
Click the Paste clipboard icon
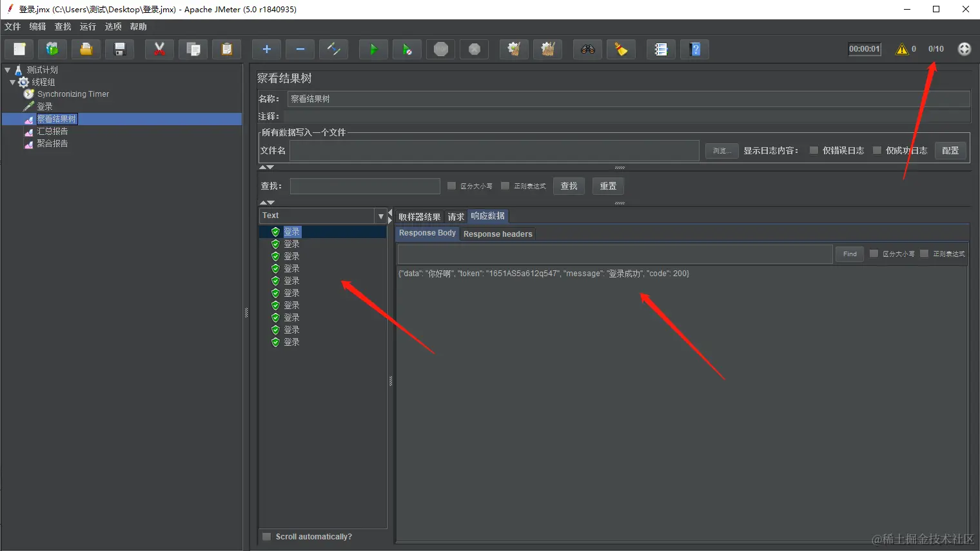tap(227, 49)
